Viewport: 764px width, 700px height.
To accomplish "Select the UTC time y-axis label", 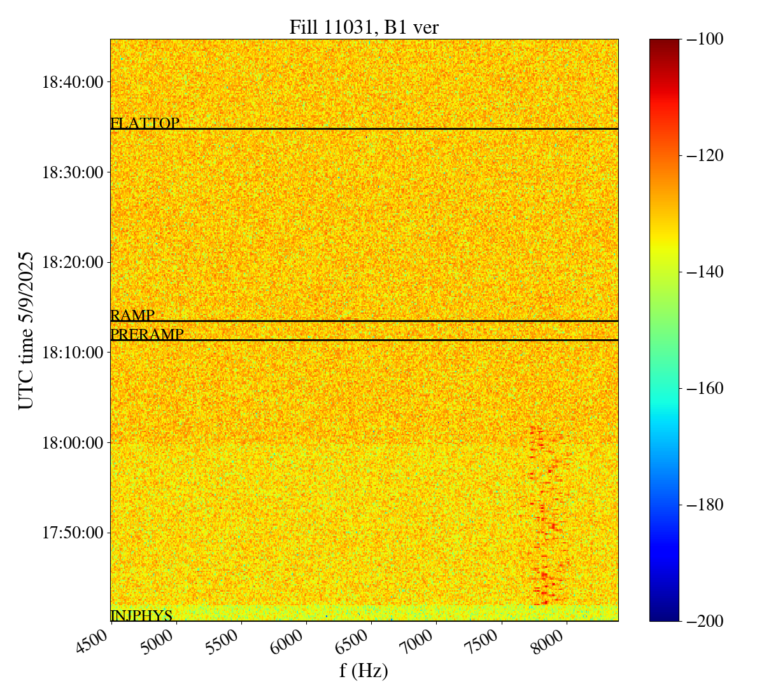I will pos(25,330).
